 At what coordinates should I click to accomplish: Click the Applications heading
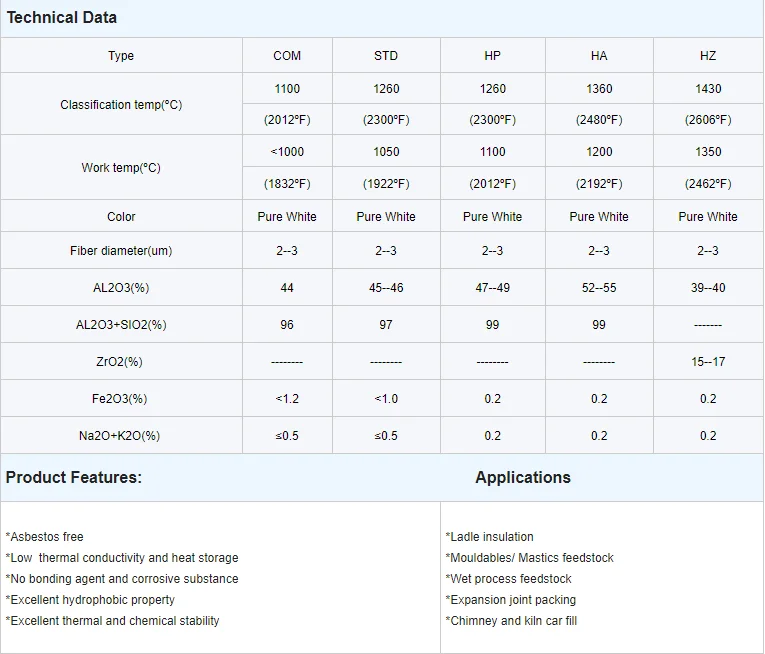click(523, 478)
